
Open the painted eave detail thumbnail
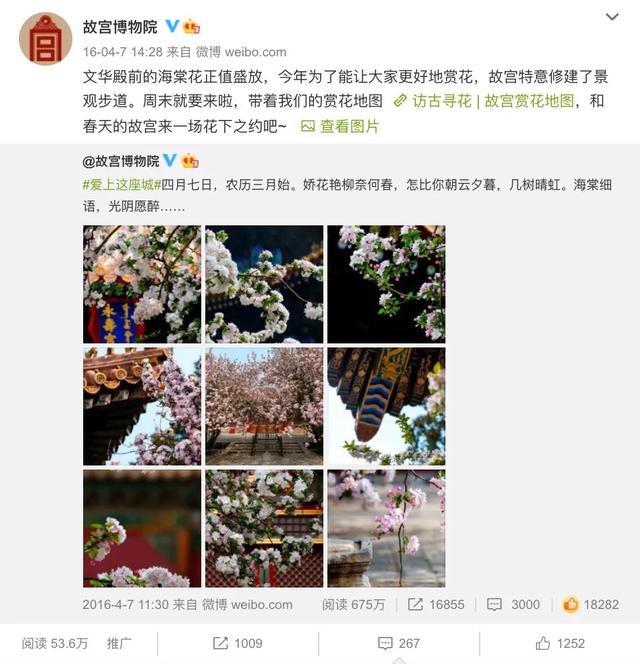coord(386,407)
